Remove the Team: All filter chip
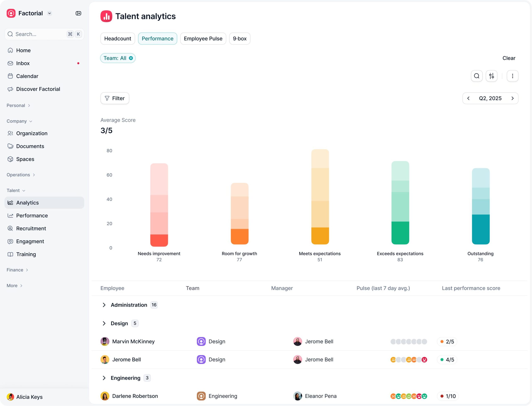 (x=131, y=58)
